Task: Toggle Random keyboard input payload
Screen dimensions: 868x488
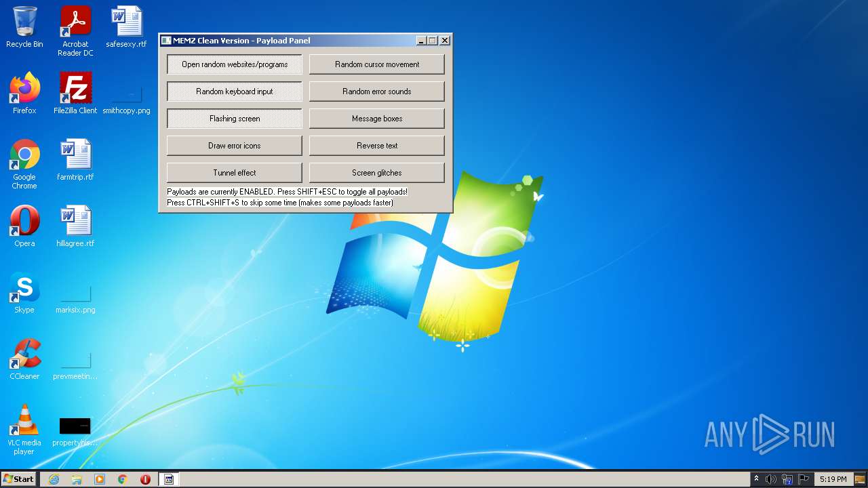Action: tap(235, 91)
